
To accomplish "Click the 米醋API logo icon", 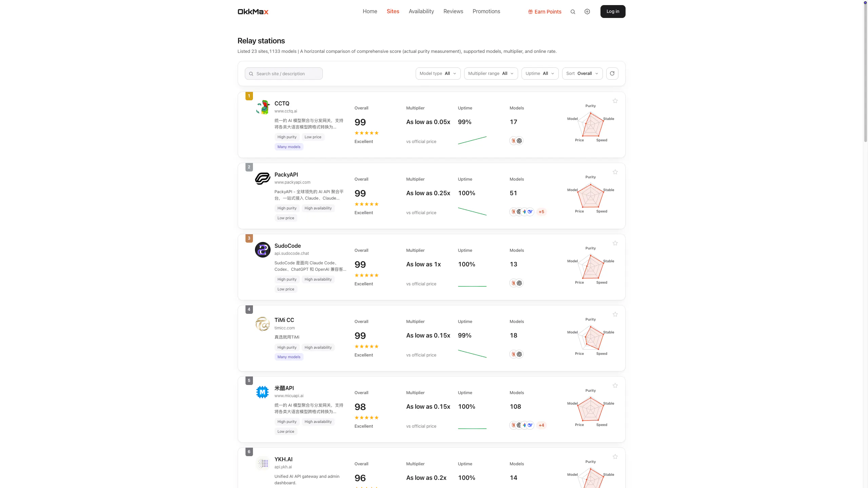I will [x=262, y=392].
